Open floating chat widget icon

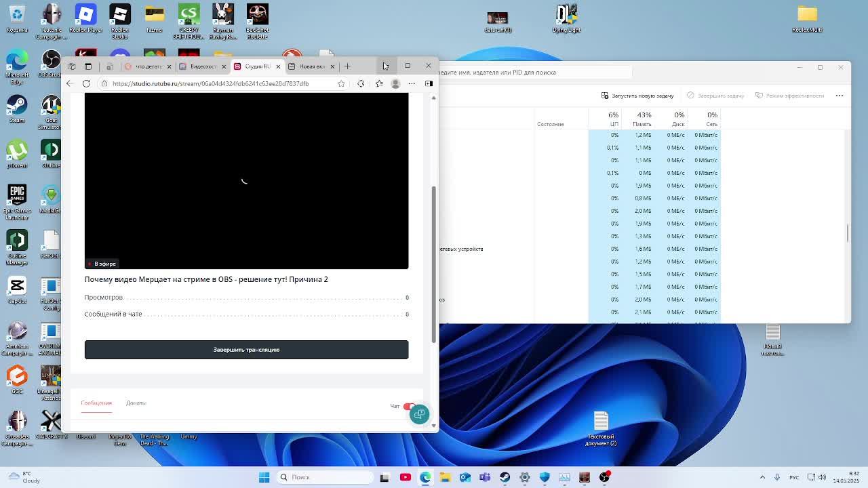click(x=419, y=414)
